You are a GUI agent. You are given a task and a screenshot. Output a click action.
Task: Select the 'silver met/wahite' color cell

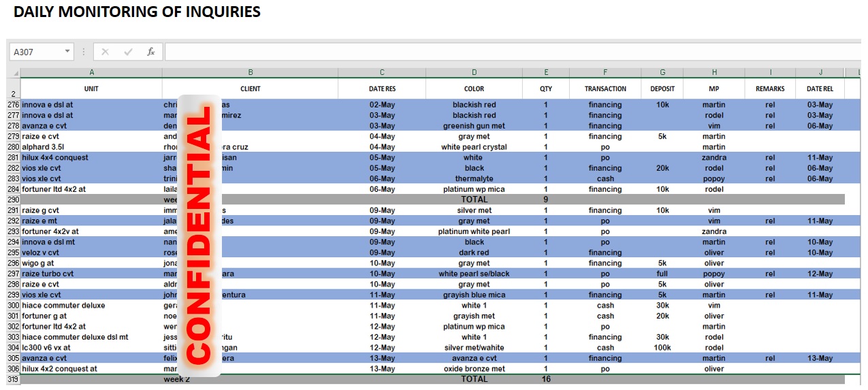click(x=474, y=348)
